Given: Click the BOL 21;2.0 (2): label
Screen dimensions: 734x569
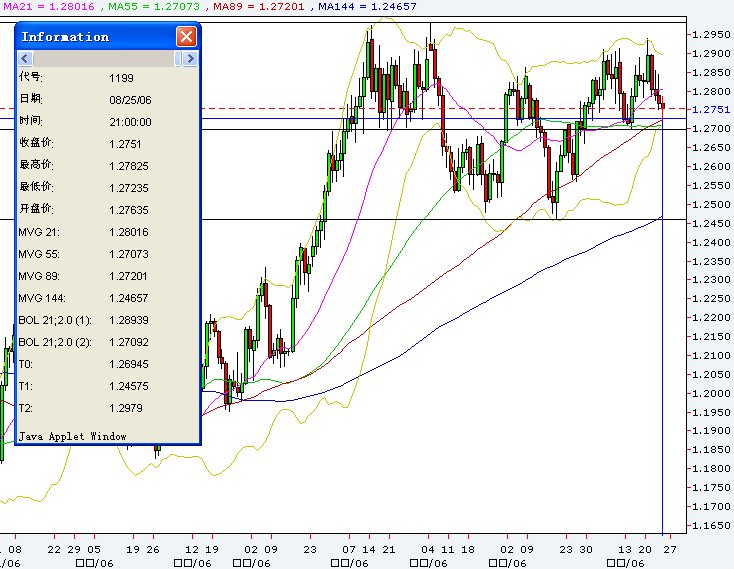Looking at the screenshot, I should tap(55, 342).
